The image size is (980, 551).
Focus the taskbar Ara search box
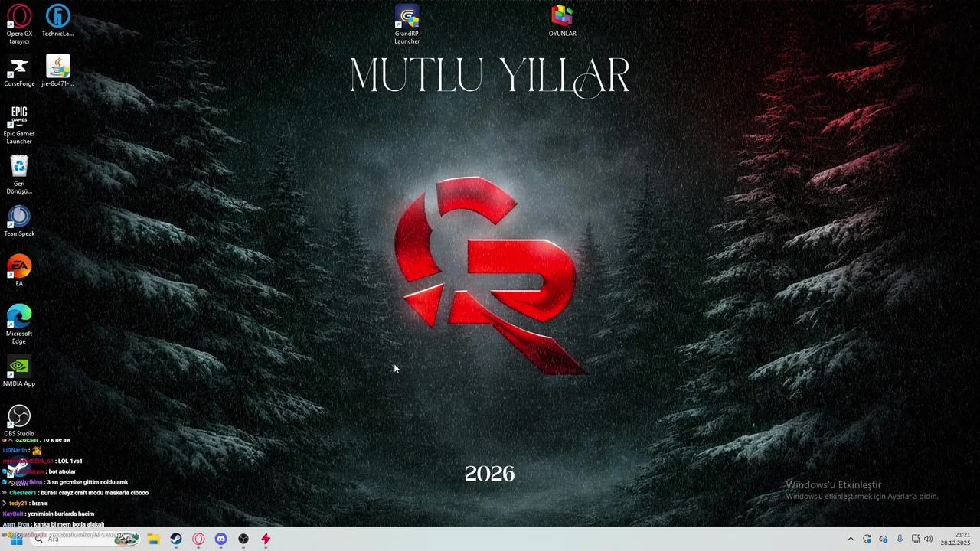click(x=86, y=539)
